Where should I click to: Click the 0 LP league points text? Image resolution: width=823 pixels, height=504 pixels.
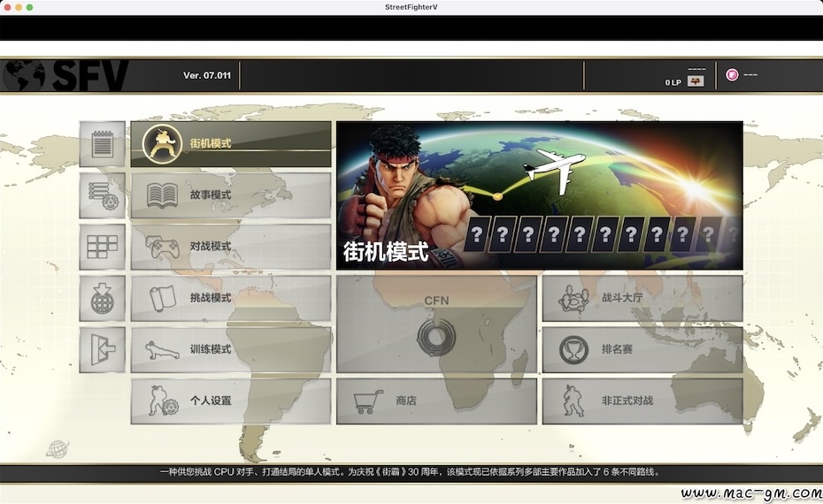(x=673, y=82)
